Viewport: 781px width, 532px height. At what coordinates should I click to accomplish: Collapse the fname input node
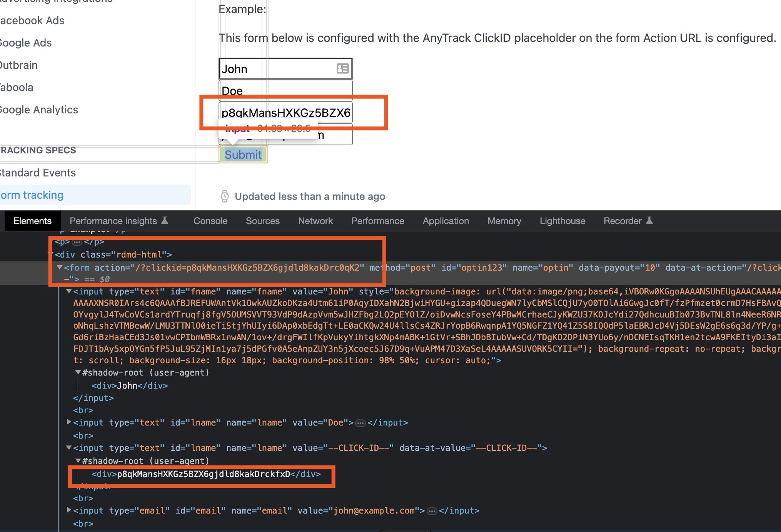pyautogui.click(x=69, y=291)
